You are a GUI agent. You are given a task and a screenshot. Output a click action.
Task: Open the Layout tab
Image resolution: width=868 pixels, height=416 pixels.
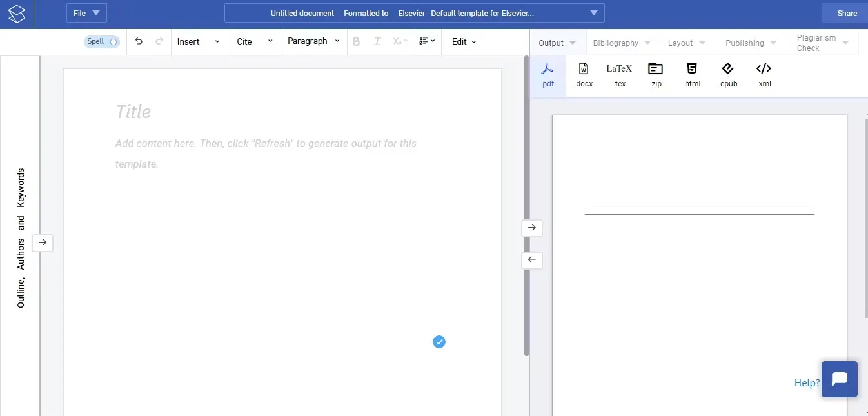click(x=686, y=43)
